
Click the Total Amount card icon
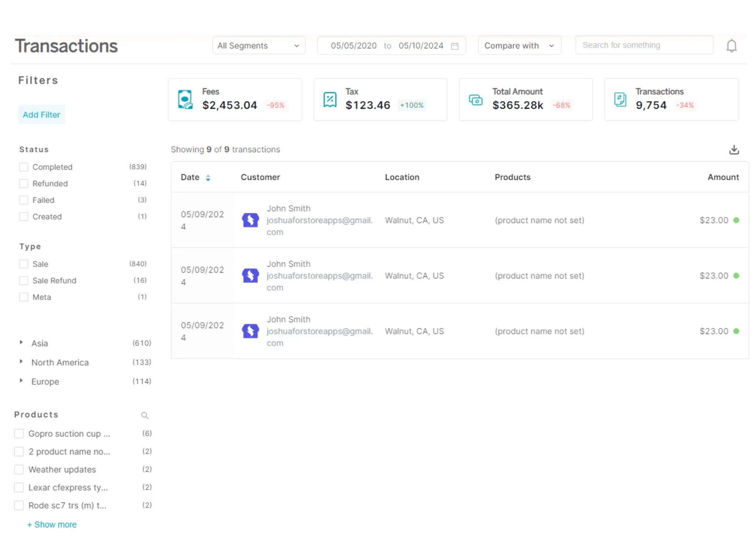click(475, 100)
